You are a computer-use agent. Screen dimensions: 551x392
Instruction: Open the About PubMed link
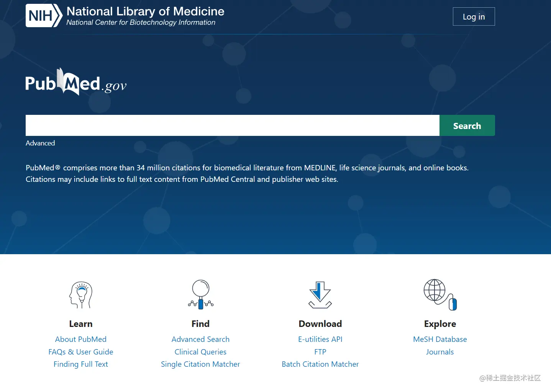click(x=81, y=339)
